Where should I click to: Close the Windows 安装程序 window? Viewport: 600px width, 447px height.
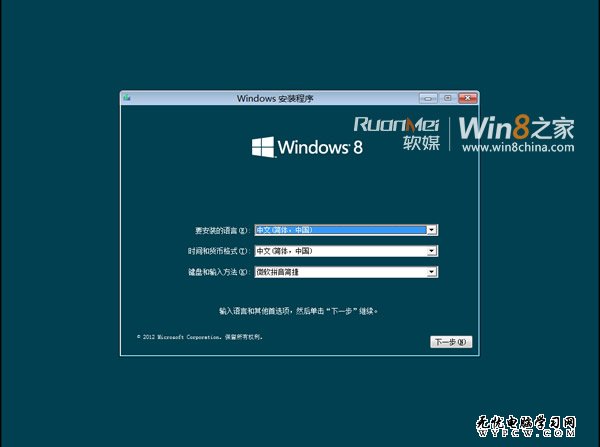tap(468, 98)
